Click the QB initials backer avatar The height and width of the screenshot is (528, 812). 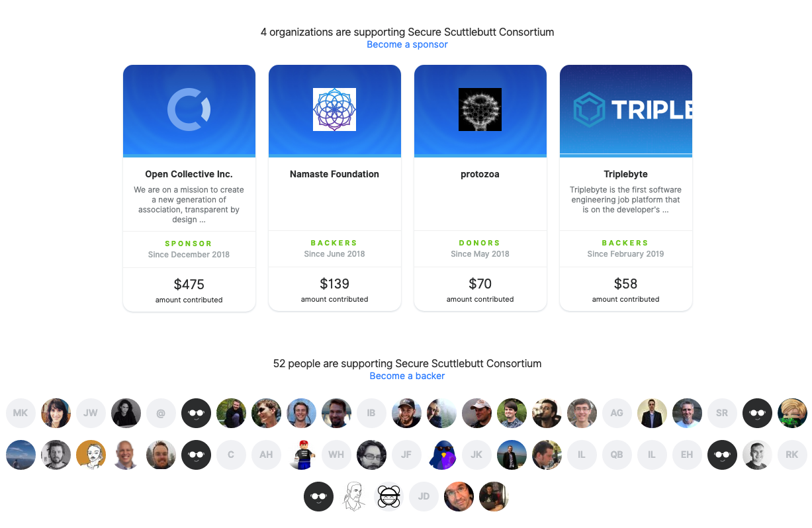click(x=617, y=455)
